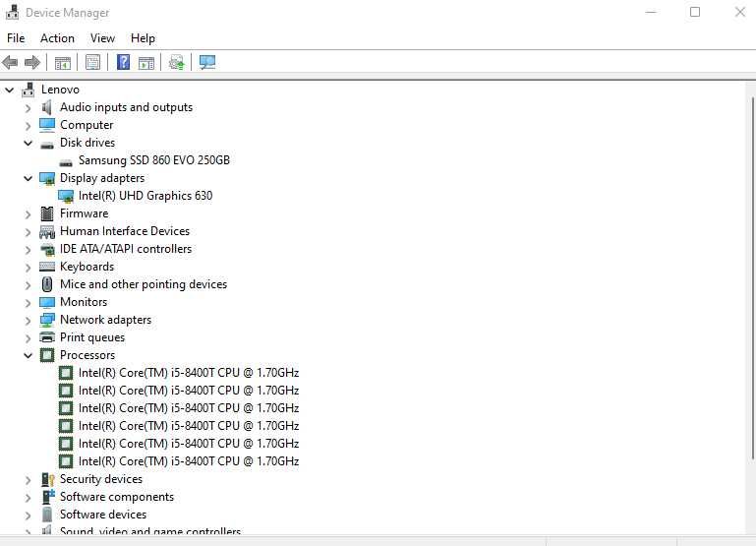This screenshot has width=756, height=546.
Task: Click the IDE ATA/ATAPI controllers icon
Action: click(47, 249)
